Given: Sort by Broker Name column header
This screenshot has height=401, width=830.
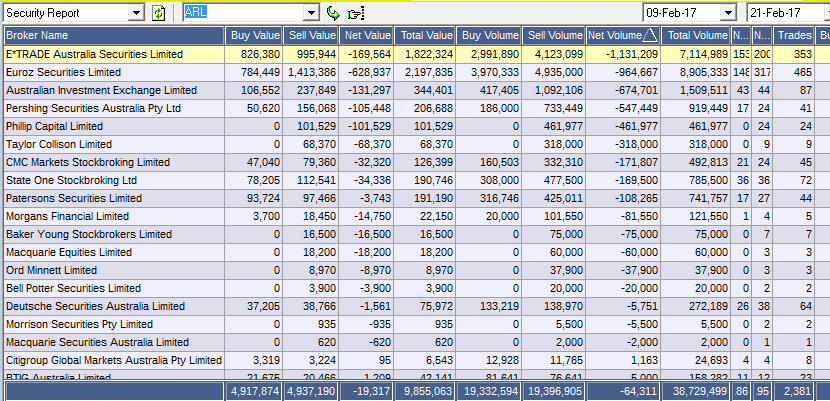Looking at the screenshot, I should 114,35.
